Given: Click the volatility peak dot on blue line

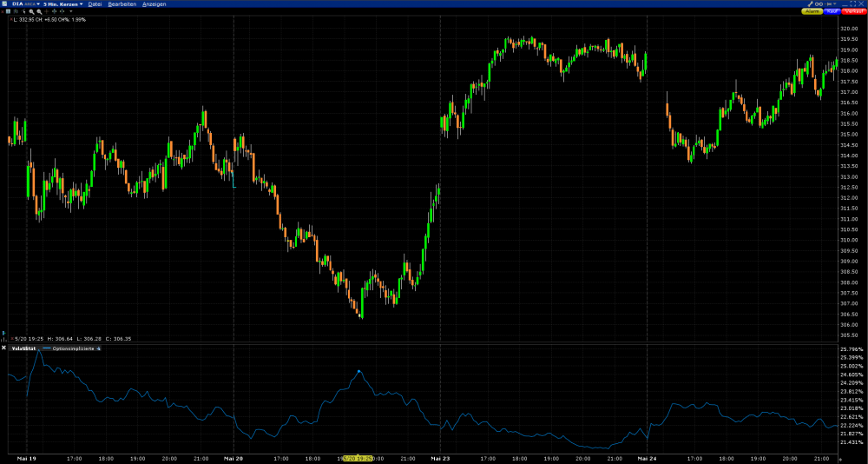Looking at the screenshot, I should click(358, 371).
